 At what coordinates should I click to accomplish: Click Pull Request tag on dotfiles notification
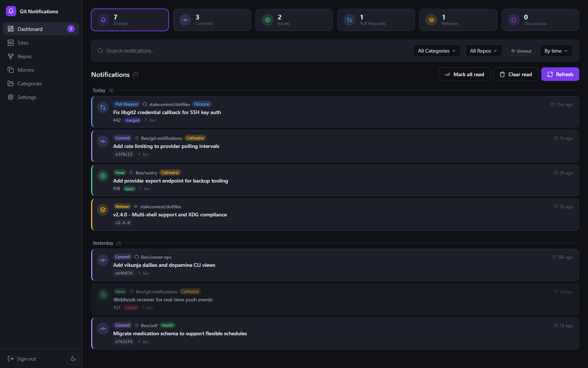(x=127, y=104)
